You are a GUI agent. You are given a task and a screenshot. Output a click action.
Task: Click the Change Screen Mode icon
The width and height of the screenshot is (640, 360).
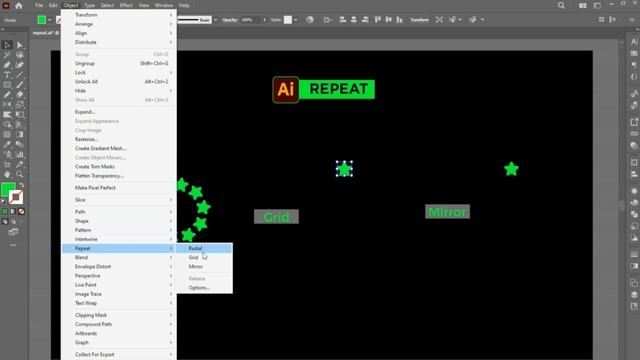click(13, 232)
